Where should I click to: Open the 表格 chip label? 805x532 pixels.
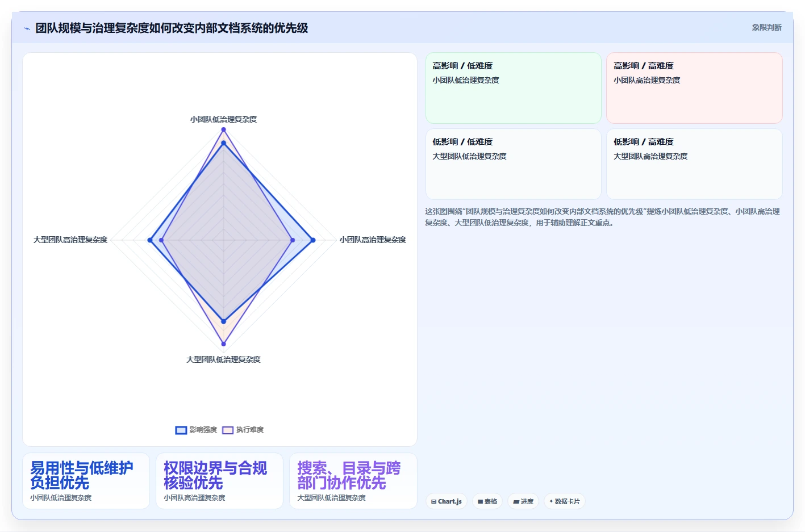[491, 501]
